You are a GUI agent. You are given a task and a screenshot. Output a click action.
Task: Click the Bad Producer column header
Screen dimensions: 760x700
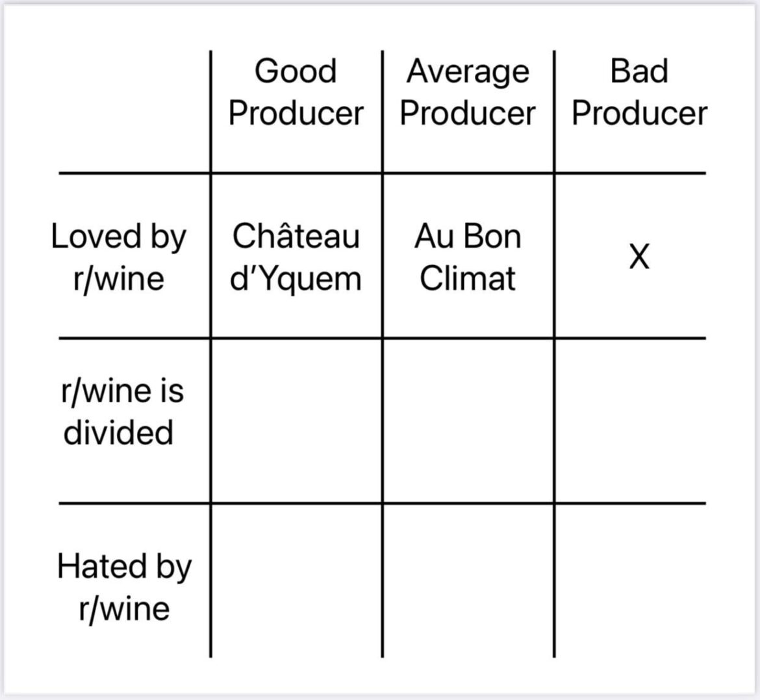pos(639,92)
